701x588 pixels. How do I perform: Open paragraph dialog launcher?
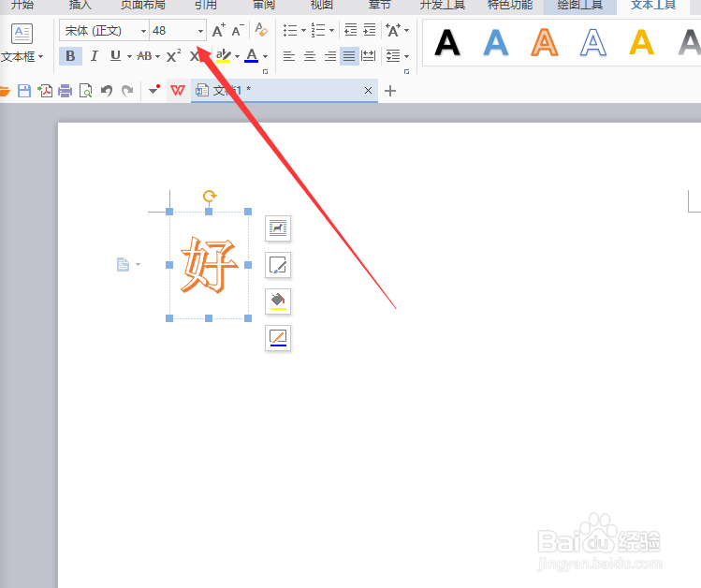point(406,71)
